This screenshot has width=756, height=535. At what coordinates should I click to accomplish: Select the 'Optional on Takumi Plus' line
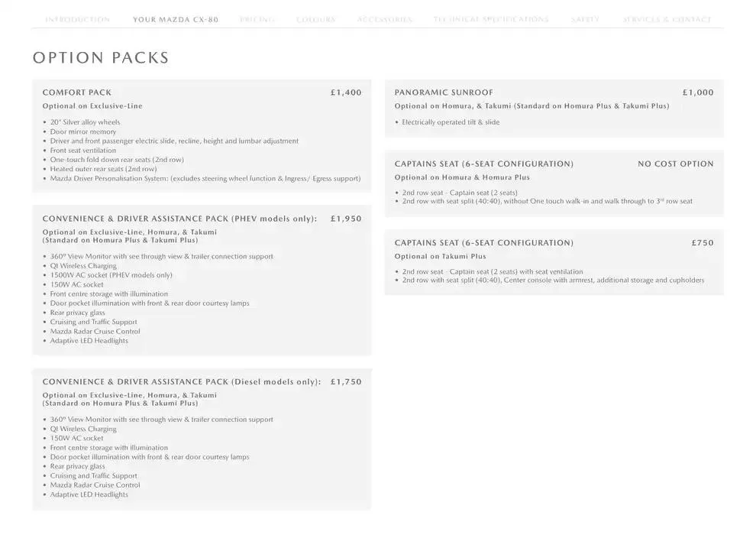tap(440, 257)
